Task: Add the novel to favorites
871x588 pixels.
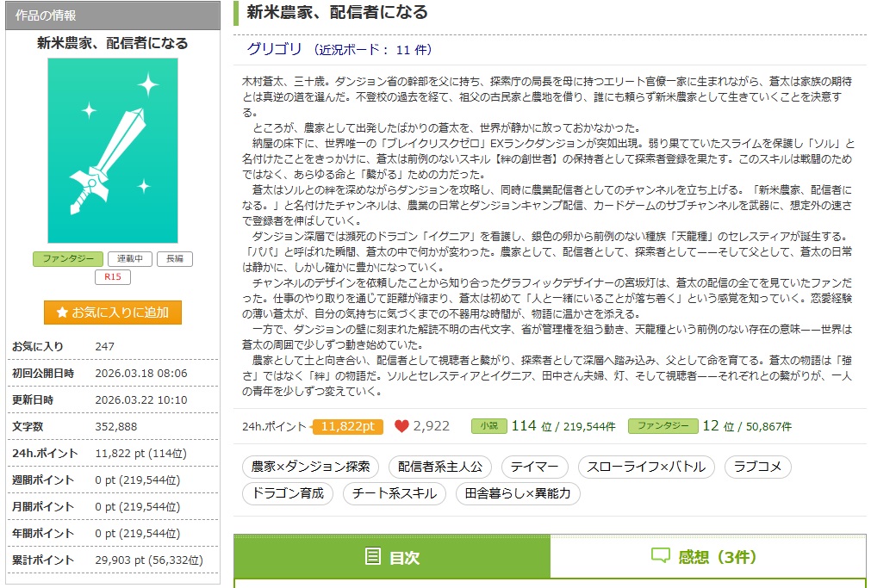Action: [113, 312]
